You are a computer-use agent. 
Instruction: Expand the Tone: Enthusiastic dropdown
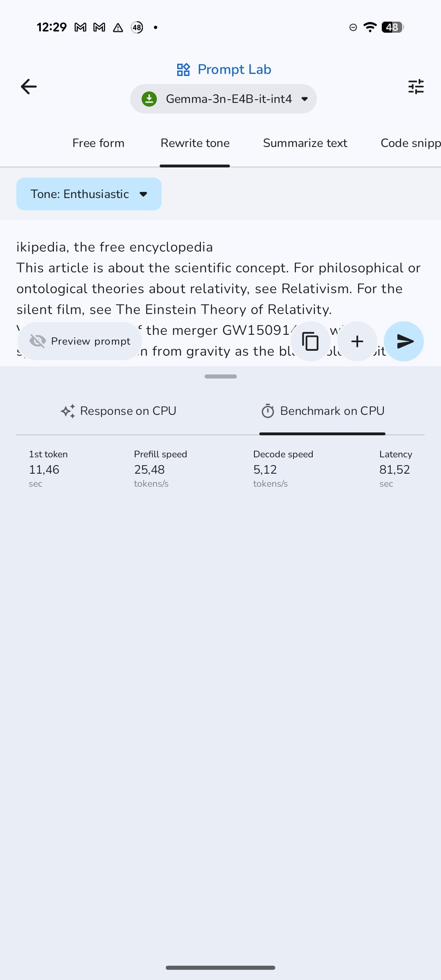(x=89, y=194)
